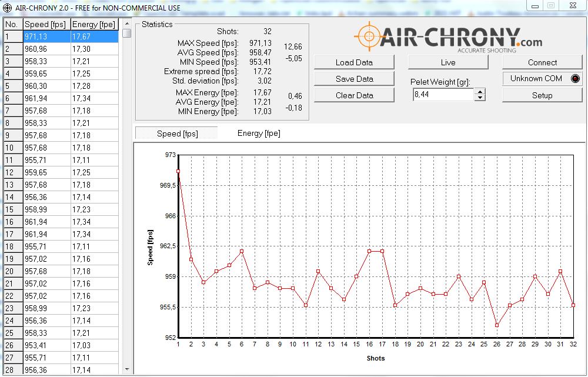Select shot 8 energy cell 17,21
588x377 pixels.
coord(95,123)
